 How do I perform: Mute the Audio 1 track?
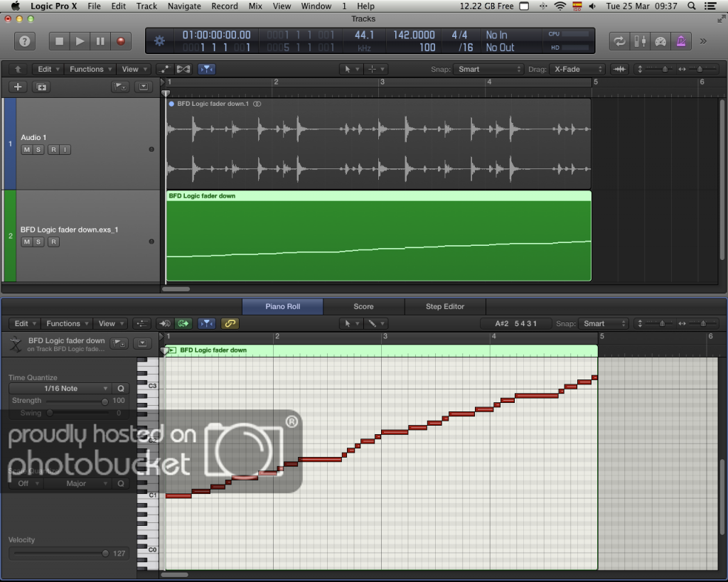click(x=27, y=149)
